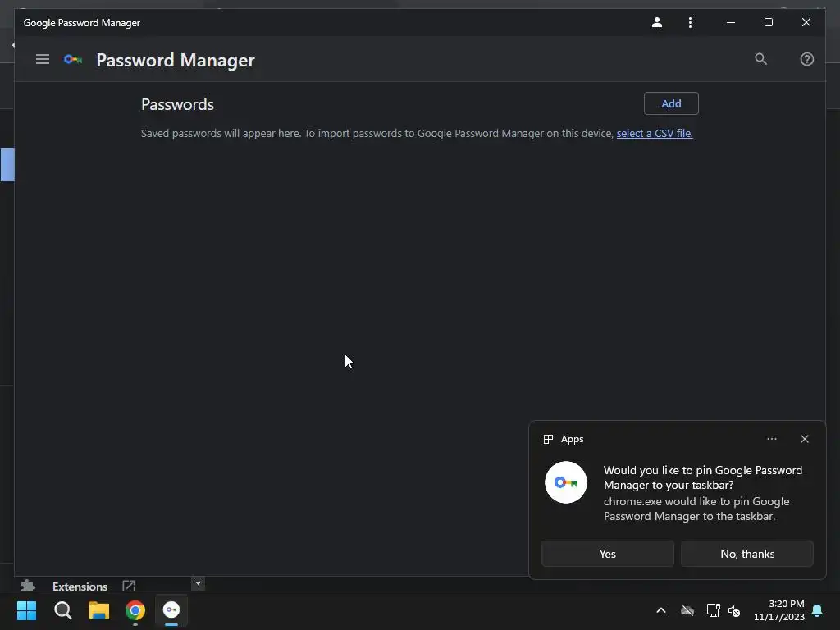Screen dimensions: 840x630
Task: Add a new password
Action: click(671, 103)
